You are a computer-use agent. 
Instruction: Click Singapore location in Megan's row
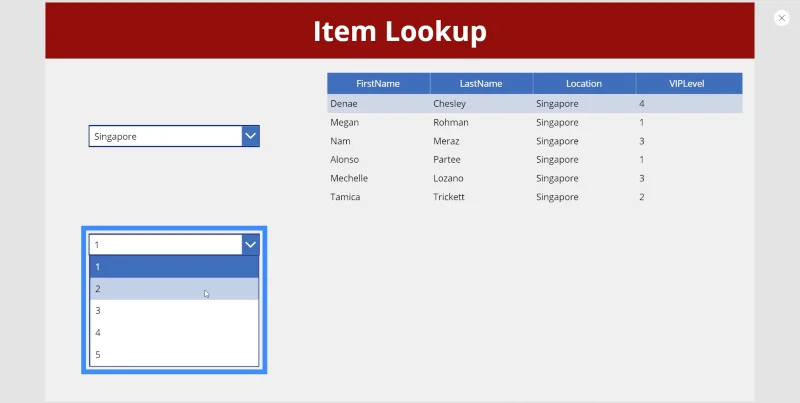[x=557, y=122]
